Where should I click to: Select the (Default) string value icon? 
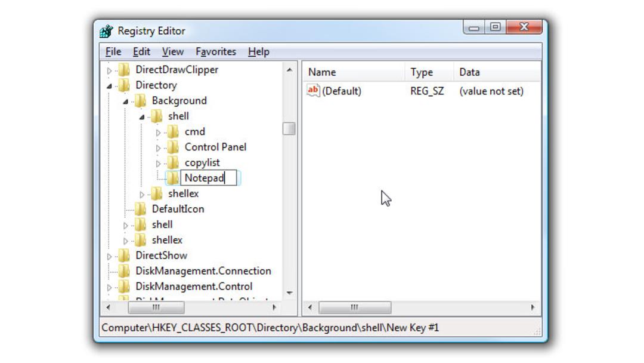[313, 90]
